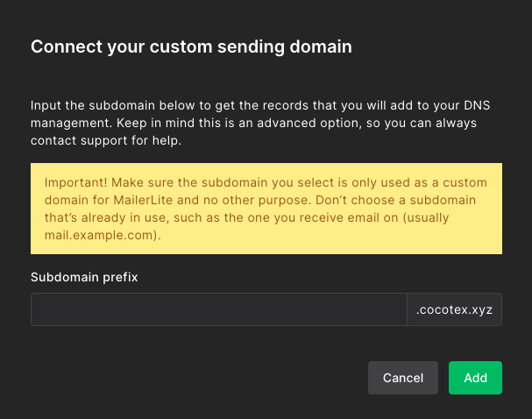The image size is (532, 419).
Task: Focus the Subdomain prefix text field
Action: [x=218, y=309]
